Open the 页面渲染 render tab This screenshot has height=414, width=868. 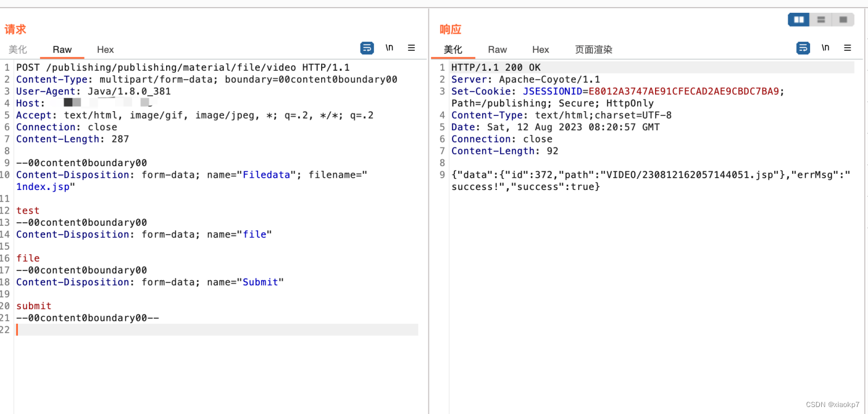593,50
